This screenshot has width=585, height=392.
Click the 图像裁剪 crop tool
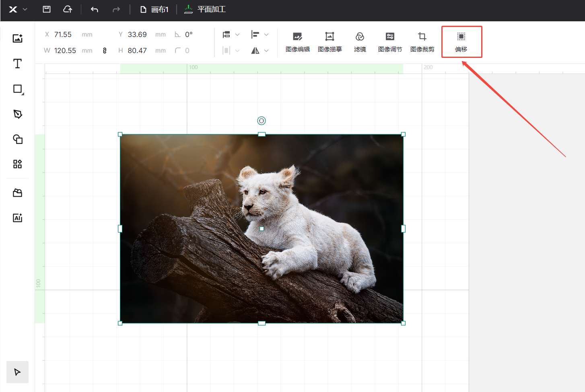coord(422,42)
